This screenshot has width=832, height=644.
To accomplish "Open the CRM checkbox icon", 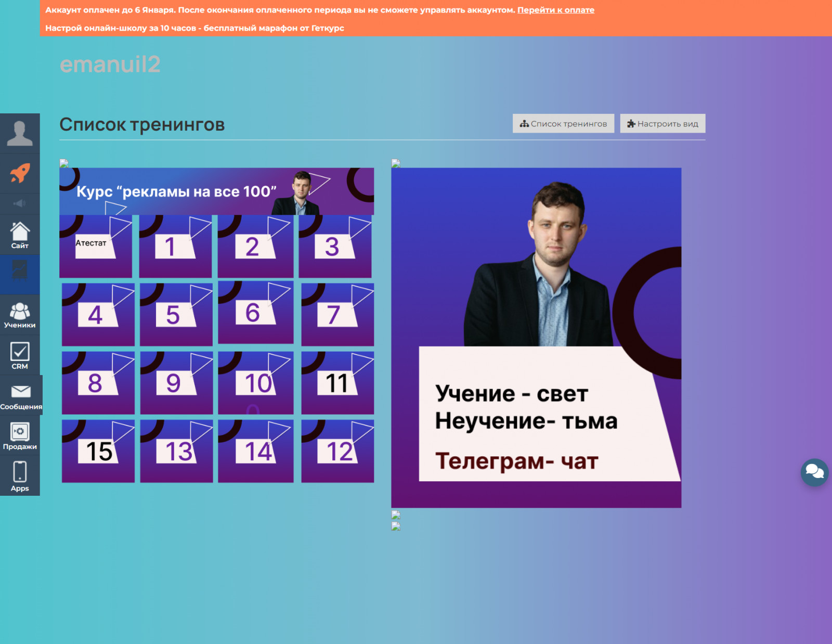I will tap(20, 355).
